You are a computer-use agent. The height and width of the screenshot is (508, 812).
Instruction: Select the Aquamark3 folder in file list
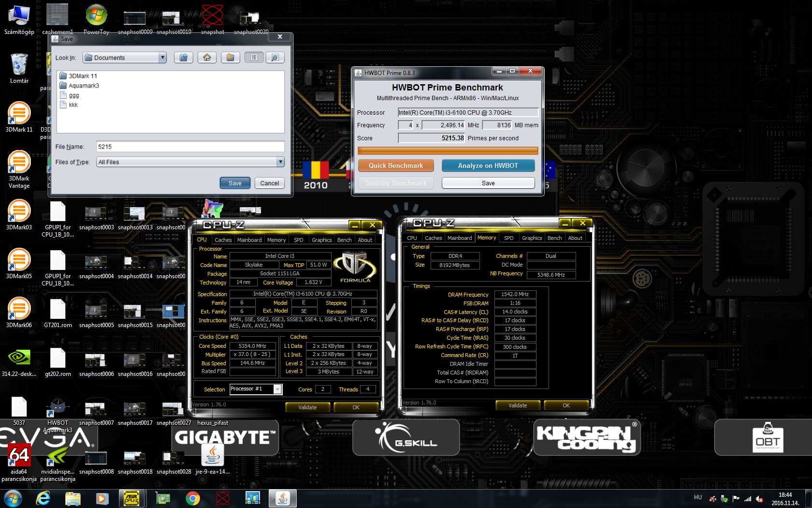point(79,86)
